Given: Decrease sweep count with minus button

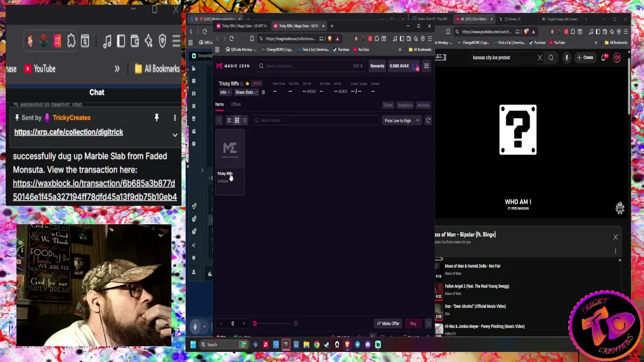Looking at the screenshot, I should coord(221,324).
